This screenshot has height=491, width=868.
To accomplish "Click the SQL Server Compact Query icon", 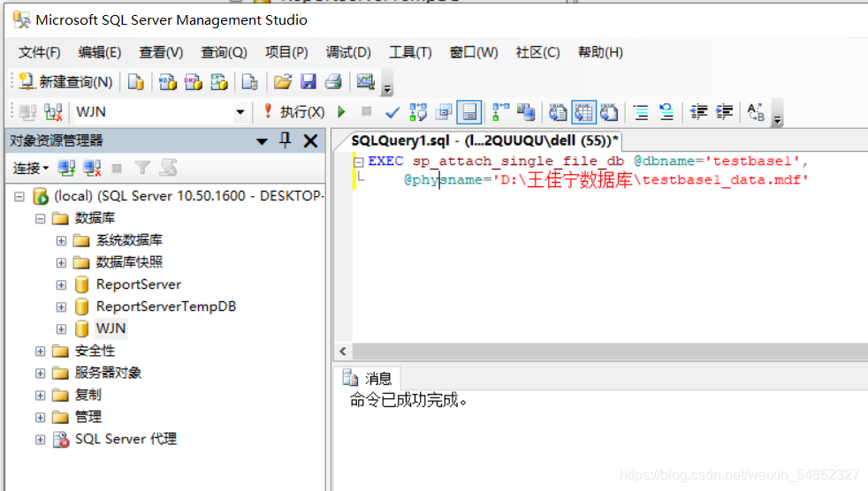I will (249, 82).
